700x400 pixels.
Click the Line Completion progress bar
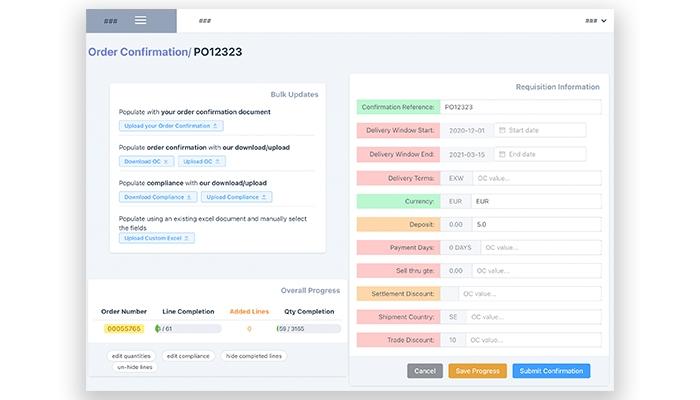coord(188,329)
